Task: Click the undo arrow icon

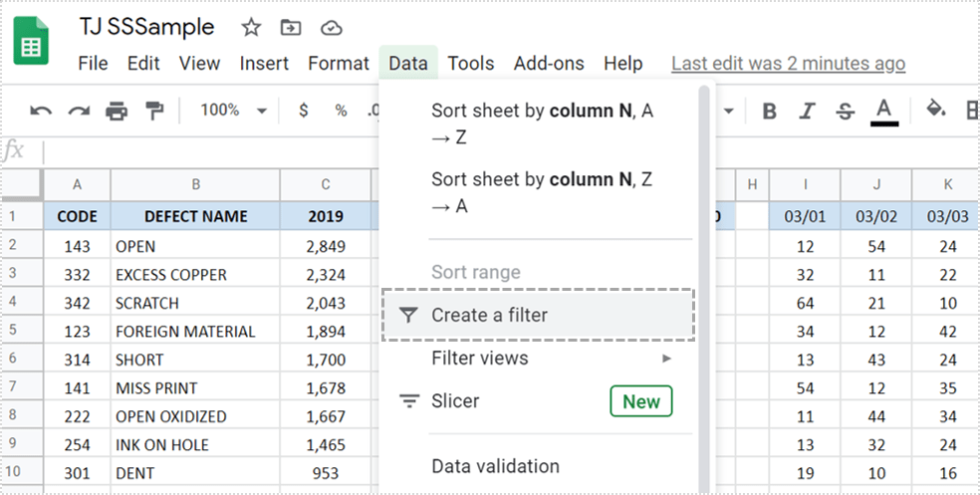Action: pos(41,111)
